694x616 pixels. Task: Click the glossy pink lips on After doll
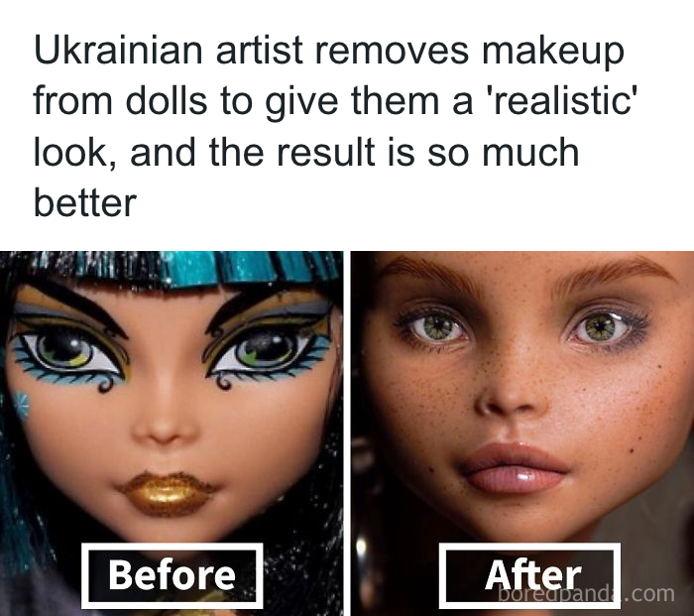coord(514,469)
